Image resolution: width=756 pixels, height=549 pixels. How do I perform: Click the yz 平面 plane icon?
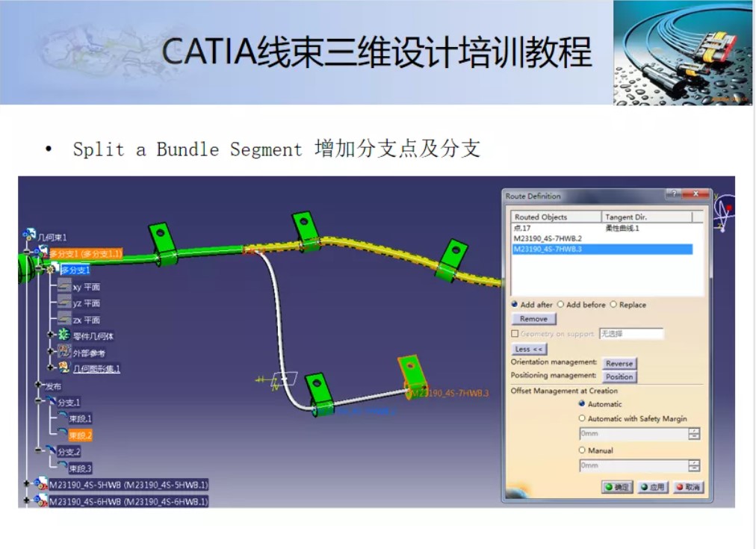click(x=64, y=303)
